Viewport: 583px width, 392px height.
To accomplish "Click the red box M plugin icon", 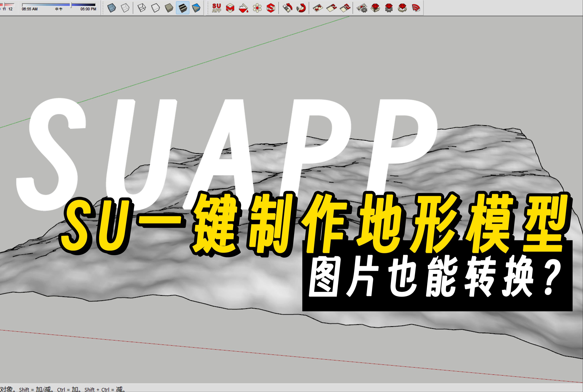I will pos(230,8).
